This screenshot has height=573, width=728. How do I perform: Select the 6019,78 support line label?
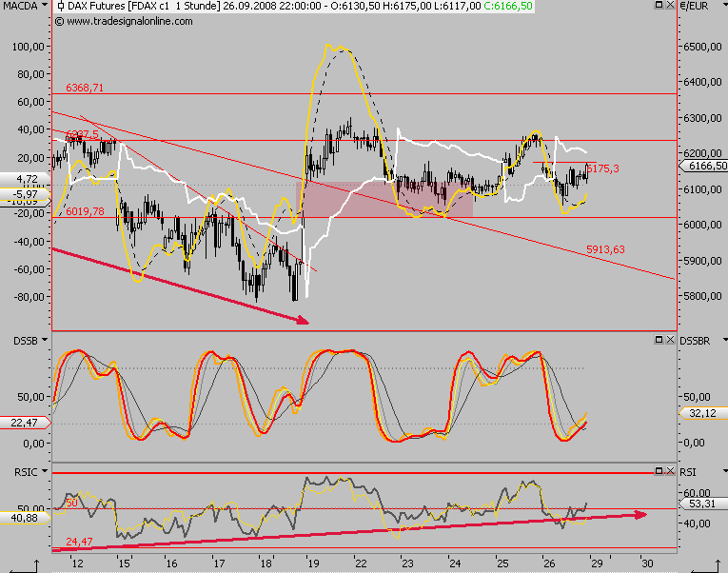pyautogui.click(x=85, y=211)
